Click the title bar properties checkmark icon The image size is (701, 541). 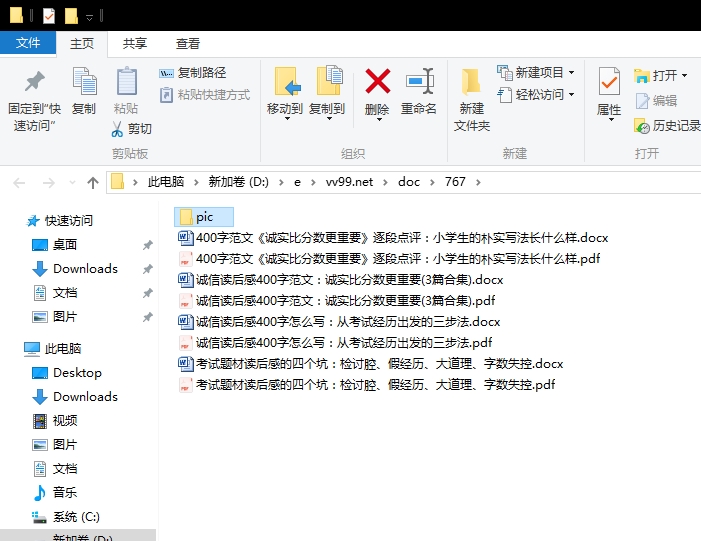click(x=49, y=16)
